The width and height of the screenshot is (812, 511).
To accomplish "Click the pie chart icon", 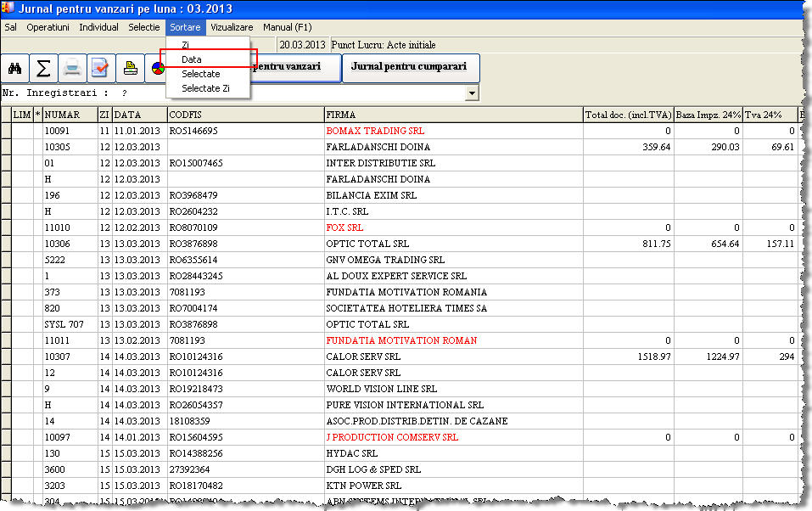I will 156,68.
